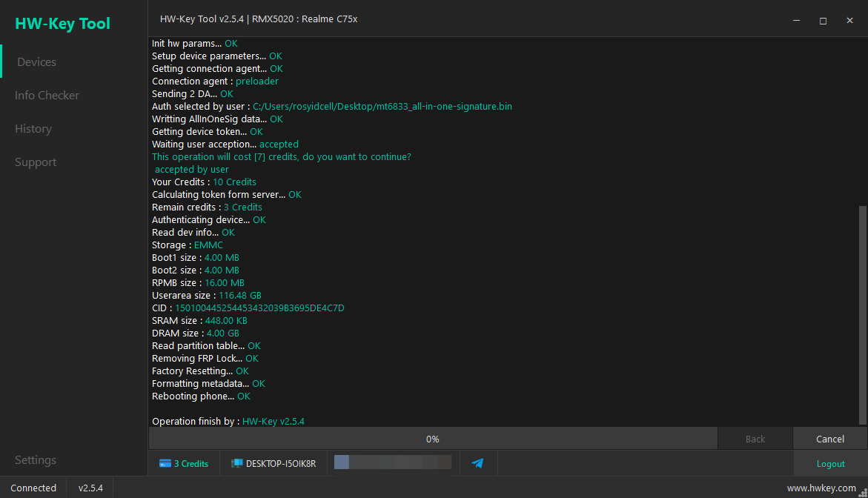Click the 'Boot1 size : 4.00 MB' line
This screenshot has width=868, height=498.
[196, 258]
